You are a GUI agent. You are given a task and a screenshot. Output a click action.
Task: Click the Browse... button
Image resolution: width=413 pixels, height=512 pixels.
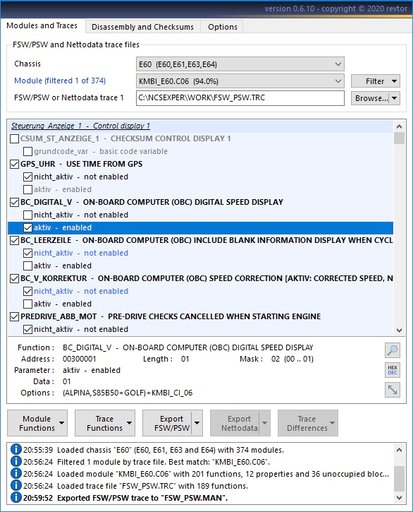coord(371,98)
